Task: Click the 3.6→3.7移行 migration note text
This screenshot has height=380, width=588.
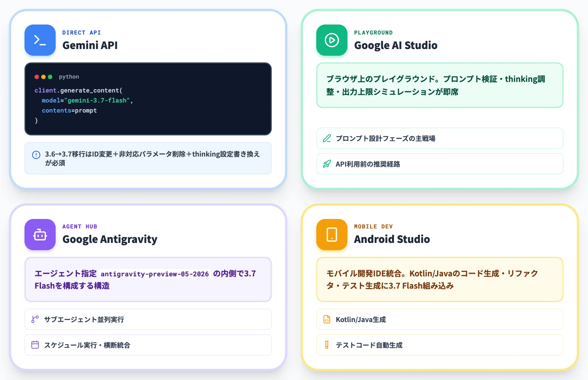Action: click(152, 158)
